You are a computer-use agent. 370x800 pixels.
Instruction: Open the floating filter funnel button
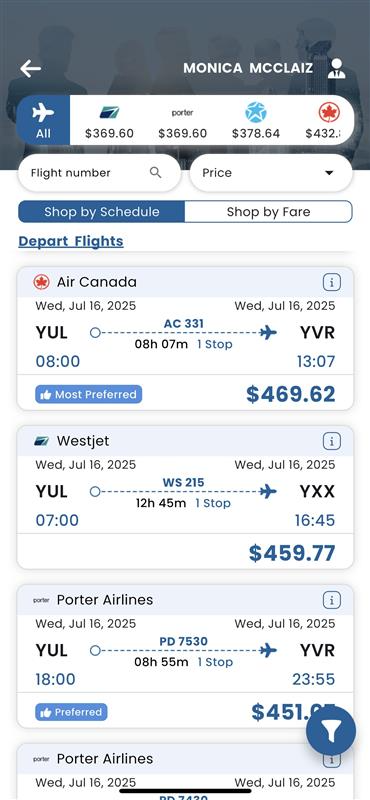[331, 731]
